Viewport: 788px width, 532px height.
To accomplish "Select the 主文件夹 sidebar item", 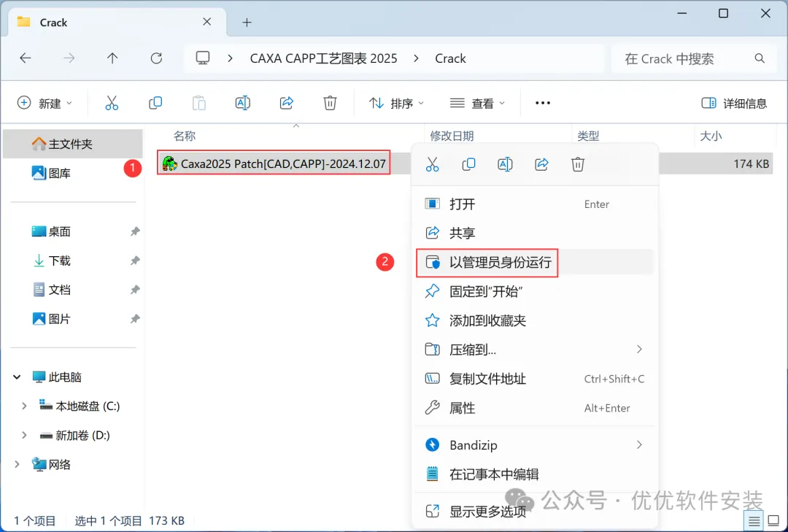I will tap(73, 144).
